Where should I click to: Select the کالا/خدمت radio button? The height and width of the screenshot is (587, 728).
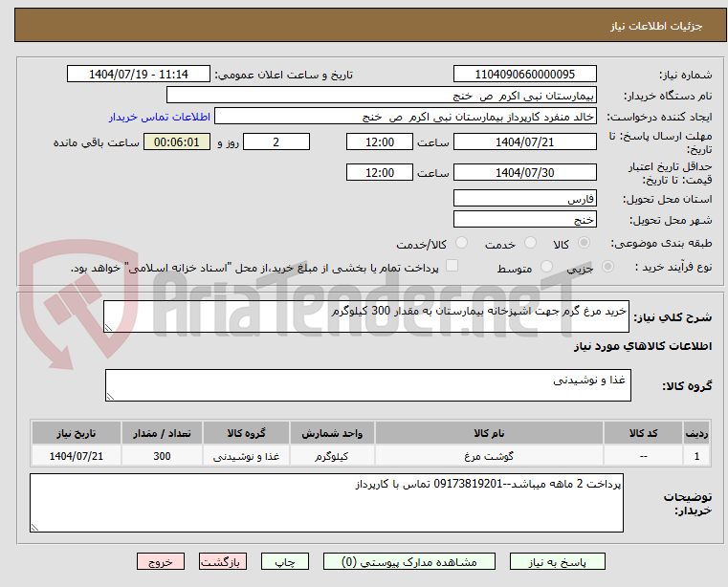pyautogui.click(x=461, y=243)
